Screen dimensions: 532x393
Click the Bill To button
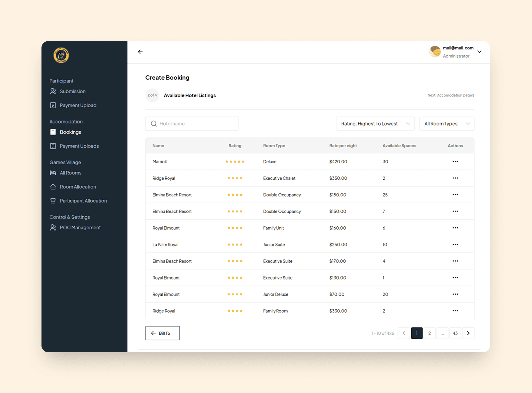[x=162, y=333]
